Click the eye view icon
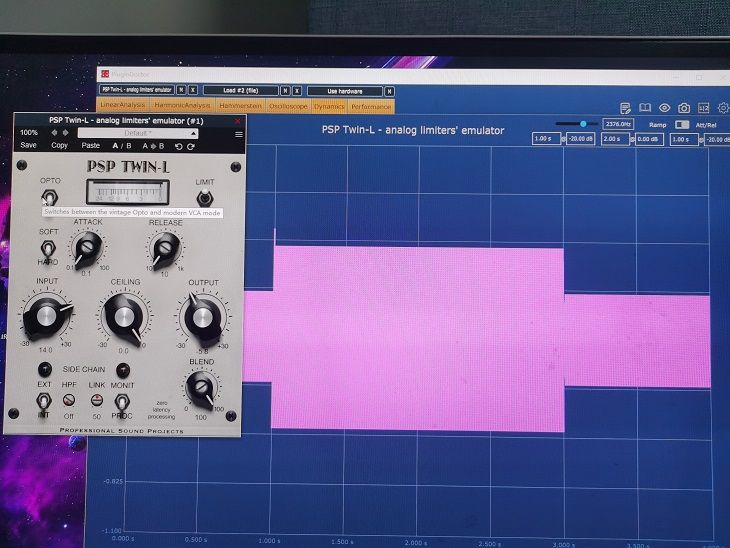The image size is (730, 548). tap(665, 107)
